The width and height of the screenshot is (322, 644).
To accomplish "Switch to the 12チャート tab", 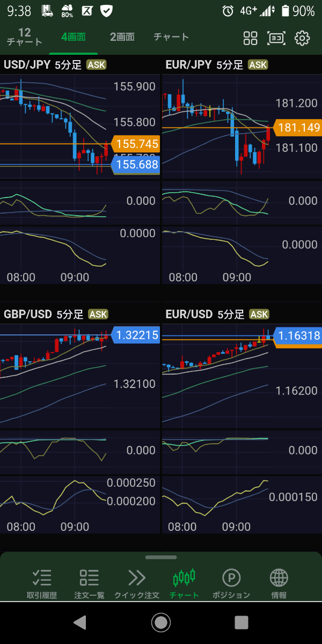I will coord(24,38).
